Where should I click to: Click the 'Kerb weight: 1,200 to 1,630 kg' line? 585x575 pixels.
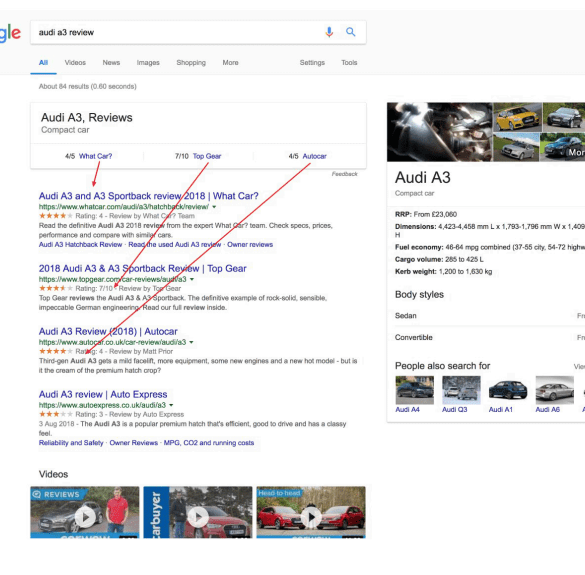[443, 271]
